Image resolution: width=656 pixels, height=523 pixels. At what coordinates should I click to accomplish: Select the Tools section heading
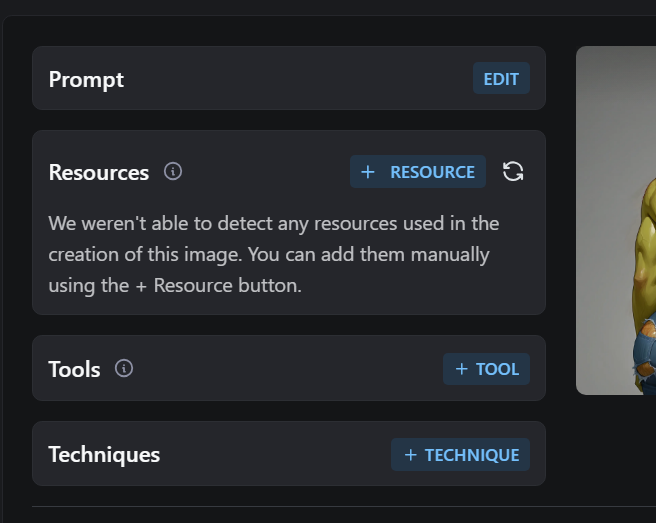[x=74, y=369]
